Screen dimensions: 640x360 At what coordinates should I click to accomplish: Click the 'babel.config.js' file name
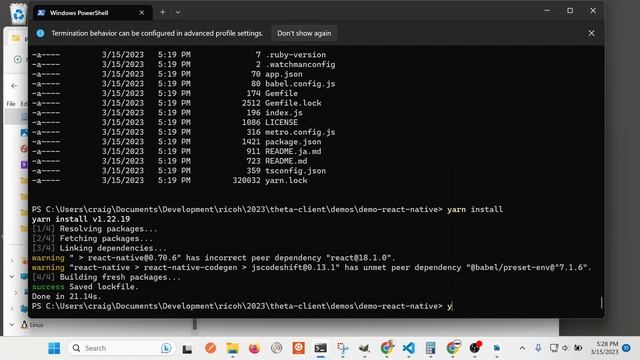300,84
